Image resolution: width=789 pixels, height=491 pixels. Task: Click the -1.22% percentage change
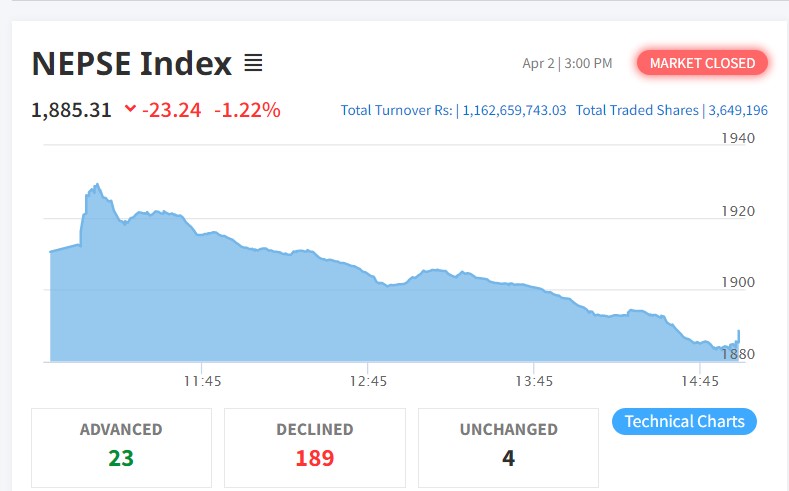coord(247,110)
